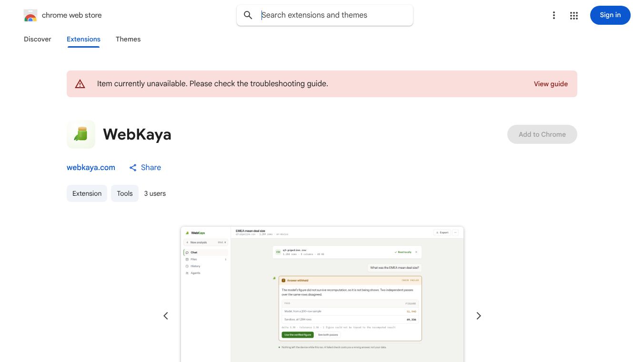
Task: Show the previous screenshot with left arrow
Action: click(166, 316)
